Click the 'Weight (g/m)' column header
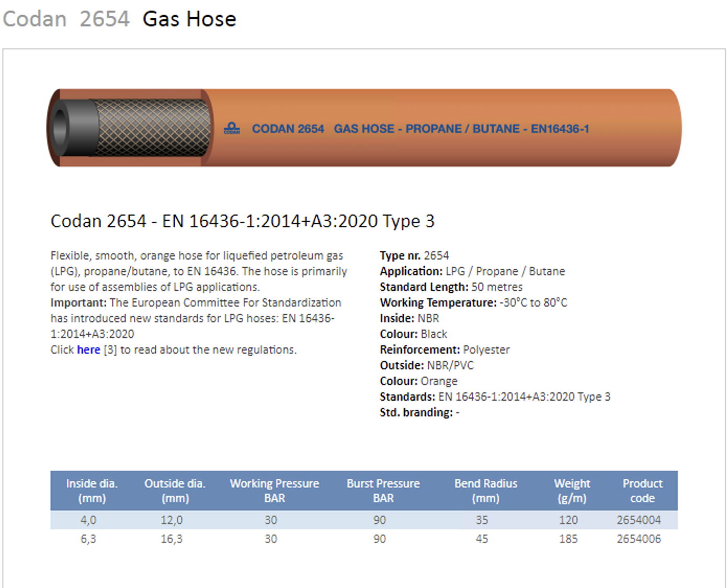The height and width of the screenshot is (588, 727). click(x=572, y=491)
